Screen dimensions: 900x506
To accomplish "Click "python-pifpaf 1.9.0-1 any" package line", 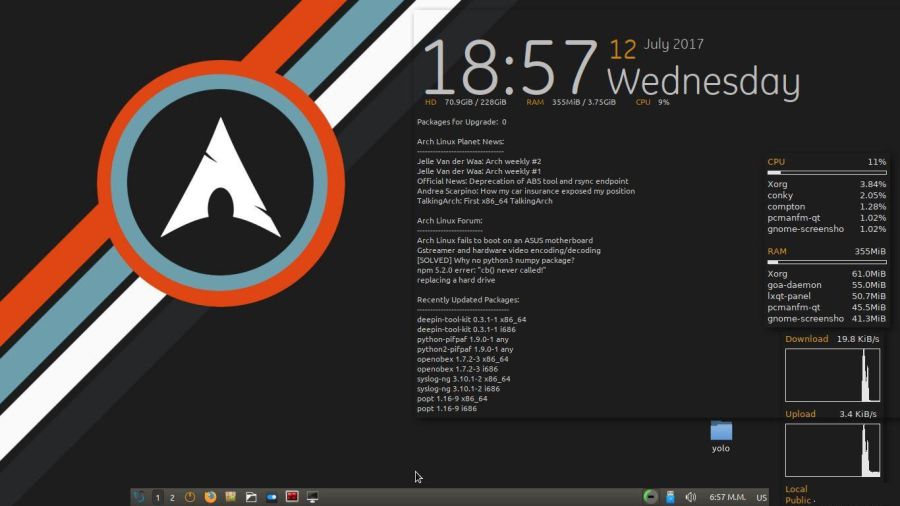I will pos(463,339).
